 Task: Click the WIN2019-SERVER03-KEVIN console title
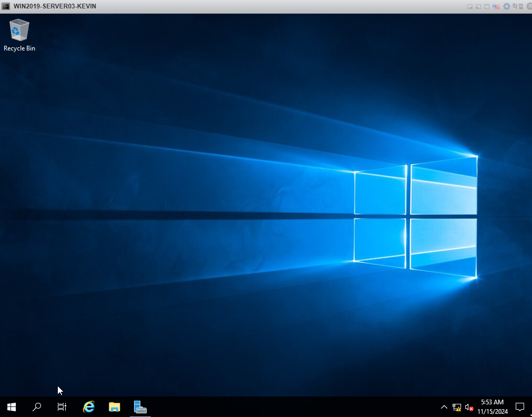55,6
